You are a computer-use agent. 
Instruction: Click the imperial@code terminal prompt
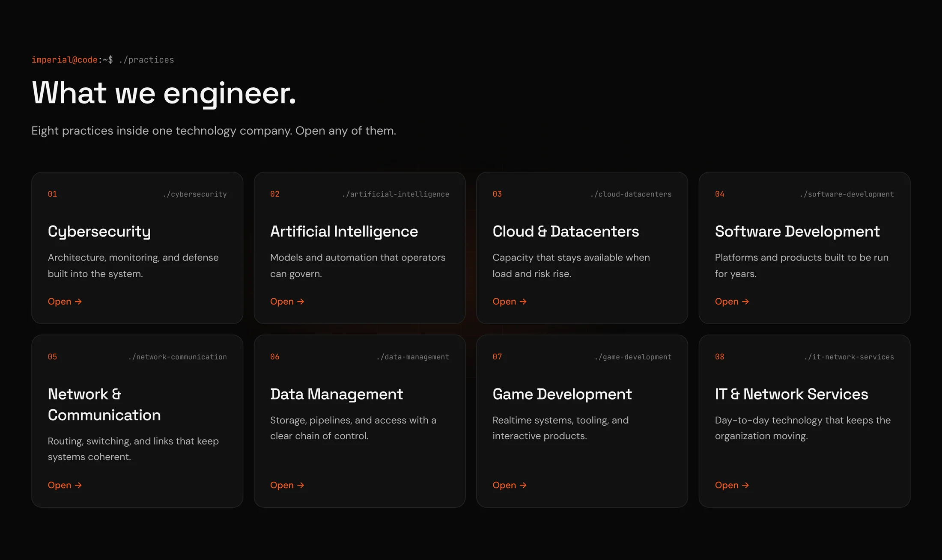click(x=72, y=60)
